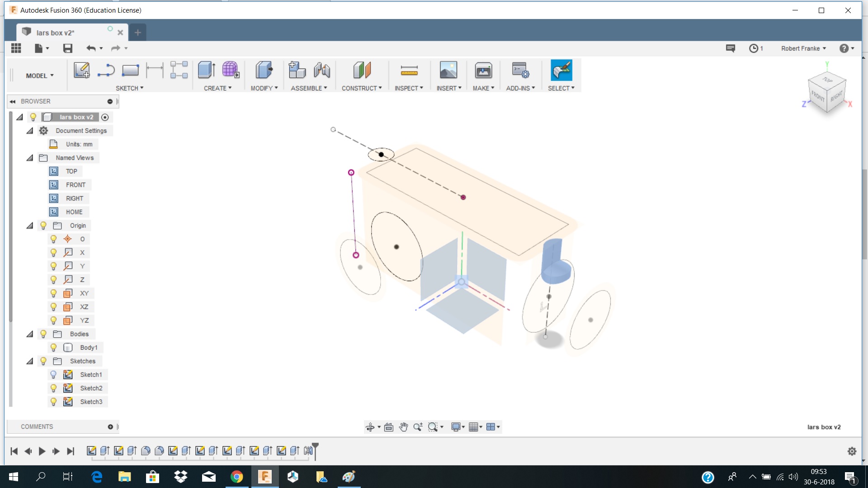Collapse the Named Views folder
This screenshot has height=488, width=868.
coord(30,157)
